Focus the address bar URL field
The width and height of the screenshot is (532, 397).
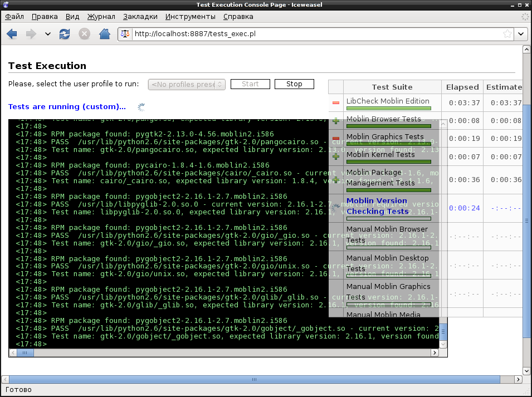317,34
